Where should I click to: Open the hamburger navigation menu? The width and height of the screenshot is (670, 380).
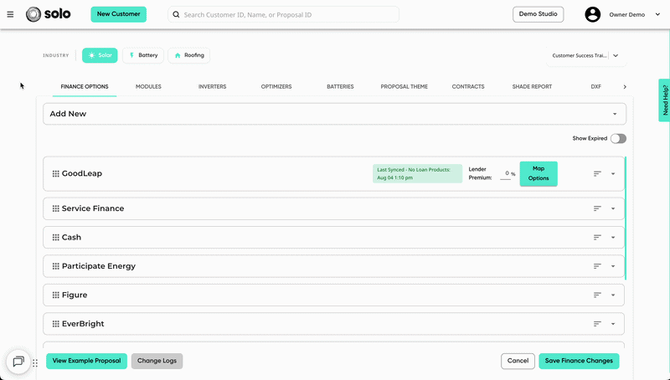tap(10, 15)
